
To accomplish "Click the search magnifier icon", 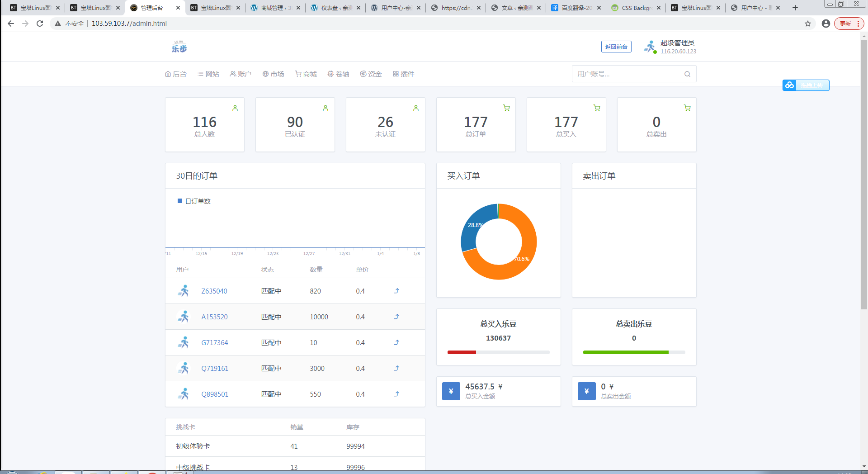I will pyautogui.click(x=687, y=74).
